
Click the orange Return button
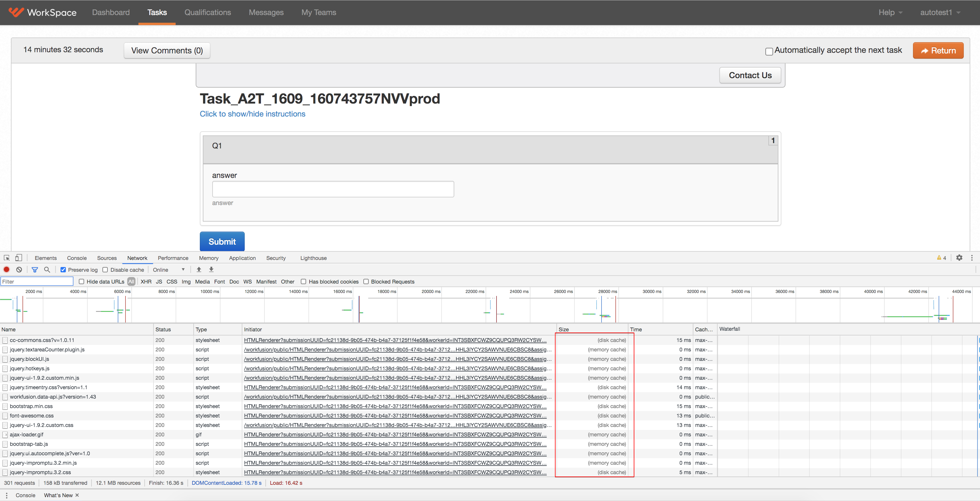click(938, 50)
